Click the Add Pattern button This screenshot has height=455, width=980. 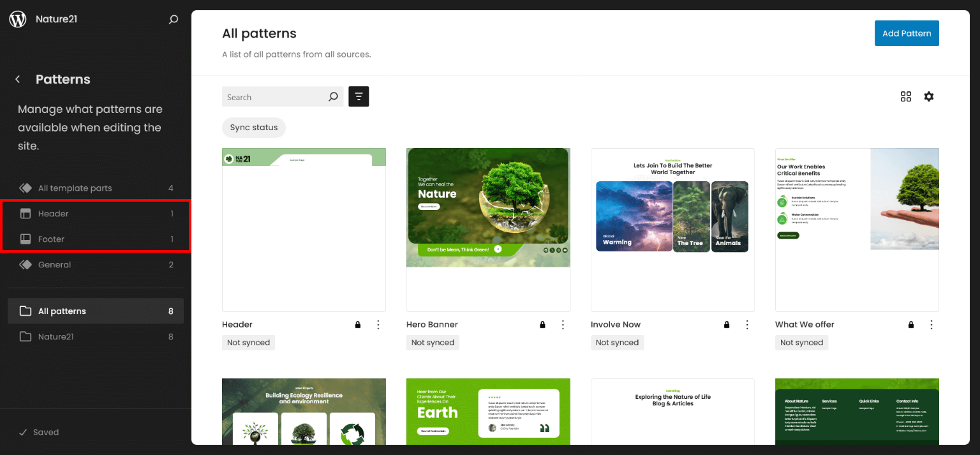click(x=906, y=33)
